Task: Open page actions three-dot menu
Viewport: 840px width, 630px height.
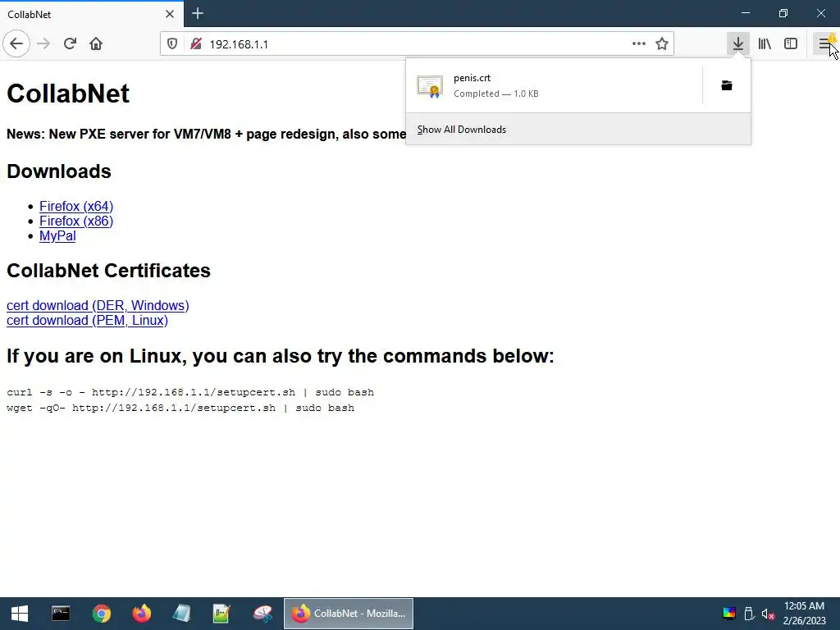Action: [x=638, y=43]
